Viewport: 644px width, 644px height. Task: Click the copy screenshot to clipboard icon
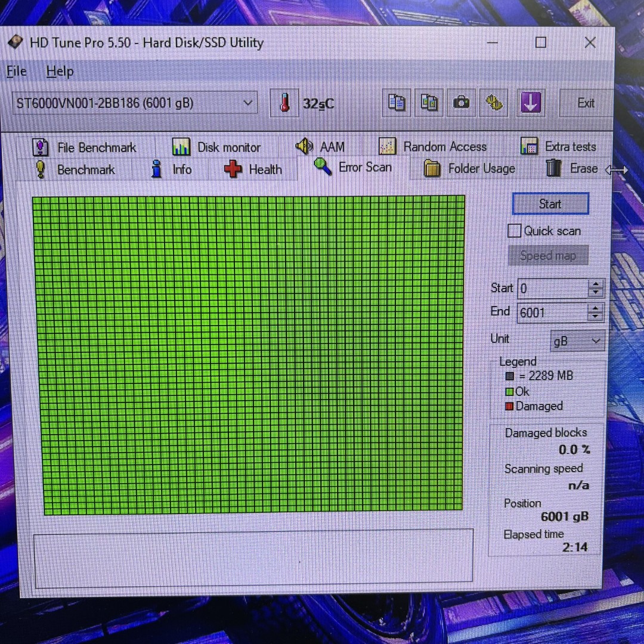pyautogui.click(x=429, y=103)
